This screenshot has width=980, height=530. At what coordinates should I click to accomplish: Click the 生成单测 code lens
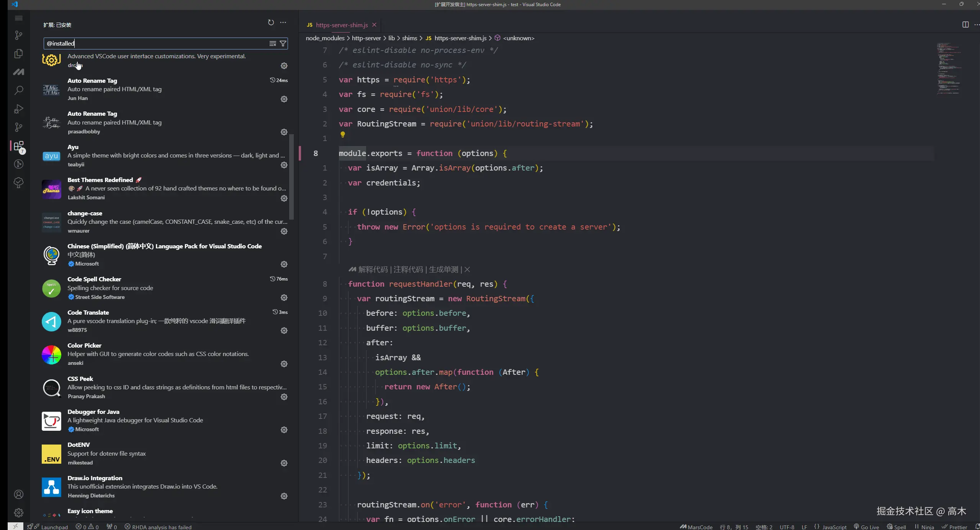[x=443, y=269]
